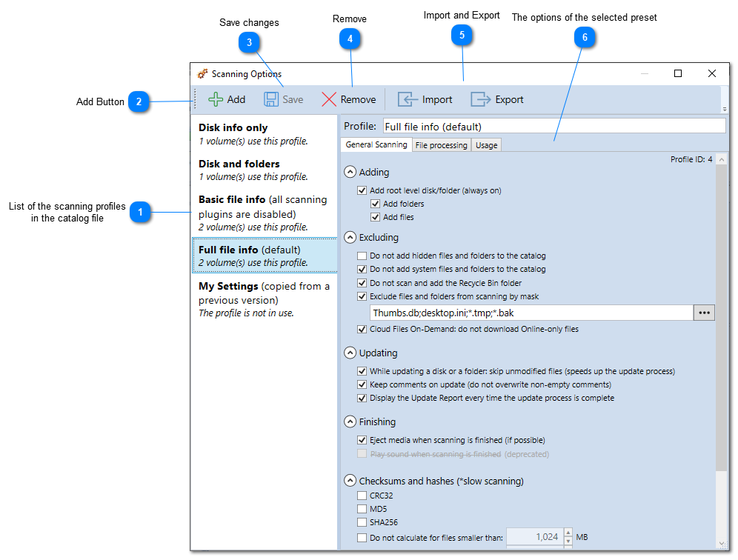Open the Usage tab

pyautogui.click(x=485, y=144)
